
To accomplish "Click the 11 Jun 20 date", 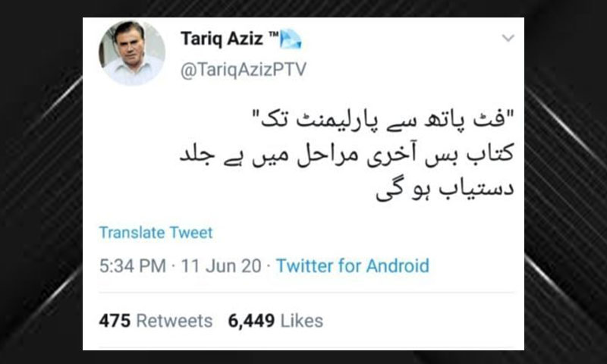I will (221, 265).
